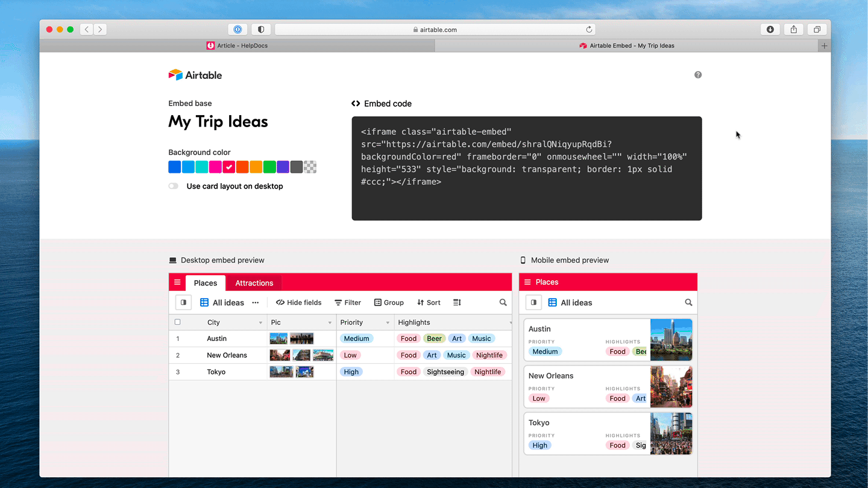Viewport: 868px width, 488px height.
Task: Click the Sightseeing highlight tag
Action: tap(445, 372)
